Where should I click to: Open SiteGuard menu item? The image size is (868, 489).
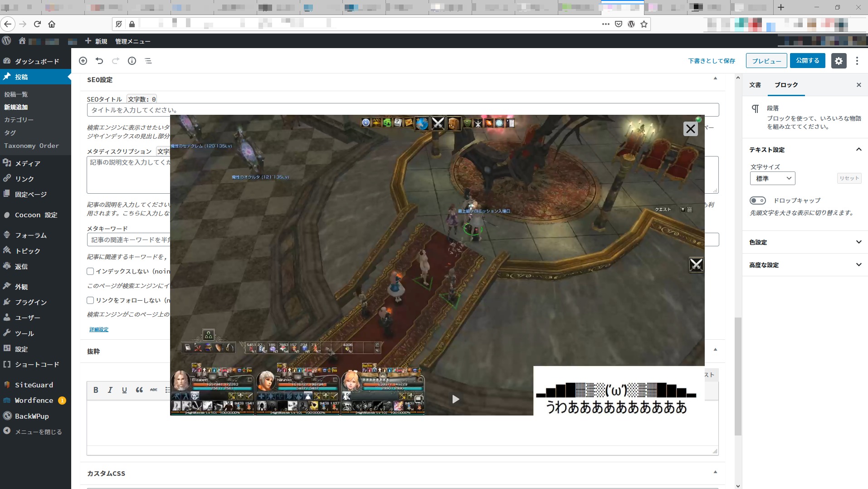click(x=35, y=385)
